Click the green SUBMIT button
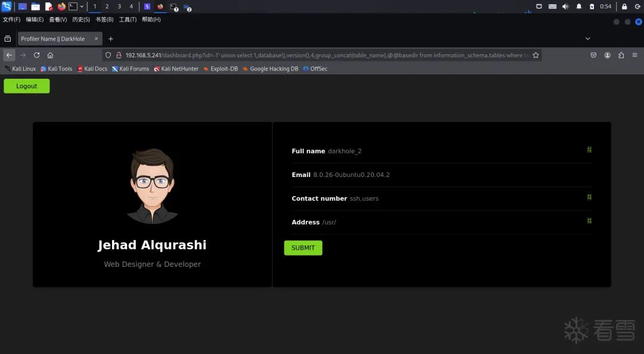The width and height of the screenshot is (644, 354). coord(303,248)
